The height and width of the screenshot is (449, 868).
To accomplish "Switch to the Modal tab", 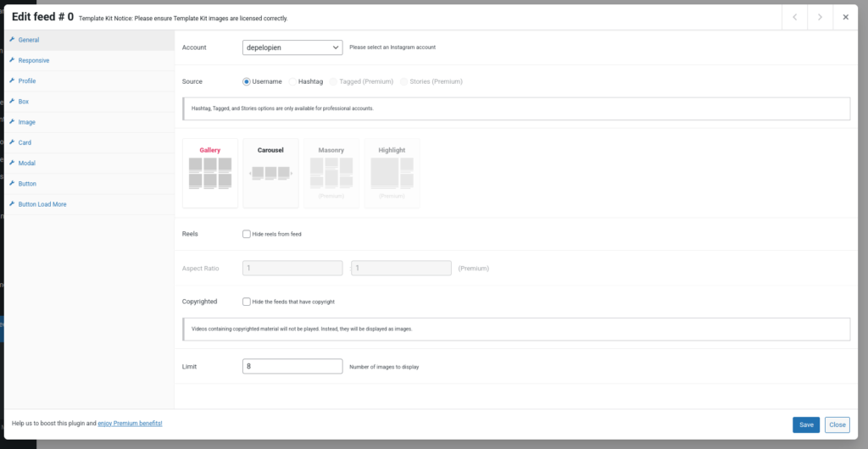I will [x=26, y=164].
